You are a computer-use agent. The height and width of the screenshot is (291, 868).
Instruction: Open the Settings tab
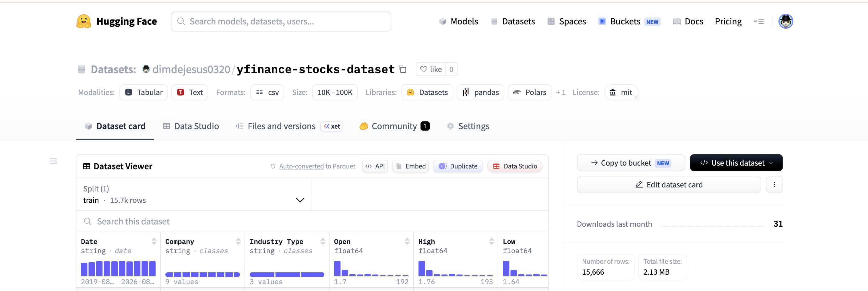tap(468, 126)
